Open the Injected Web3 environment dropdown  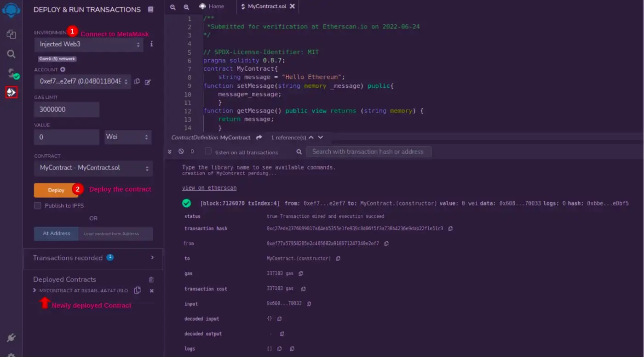[89, 45]
